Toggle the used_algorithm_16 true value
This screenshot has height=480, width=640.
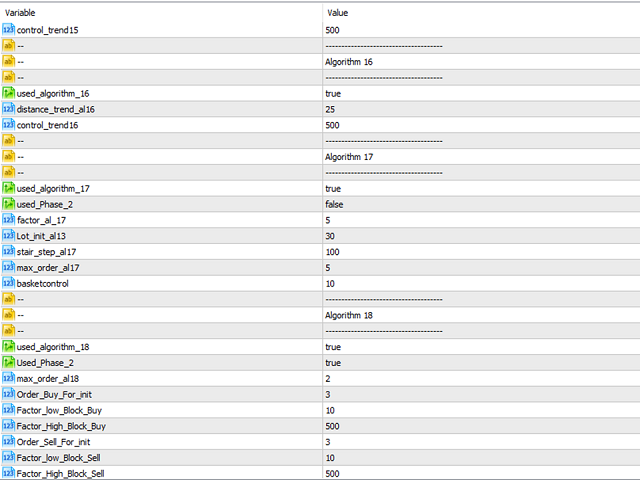(333, 93)
